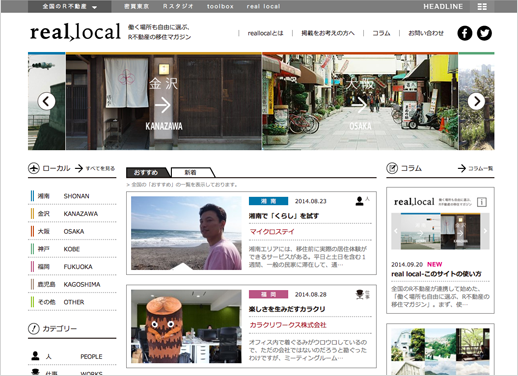The width and height of the screenshot is (518, 376).
Task: Click the arrow beside コラム一覧
Action: click(x=462, y=168)
